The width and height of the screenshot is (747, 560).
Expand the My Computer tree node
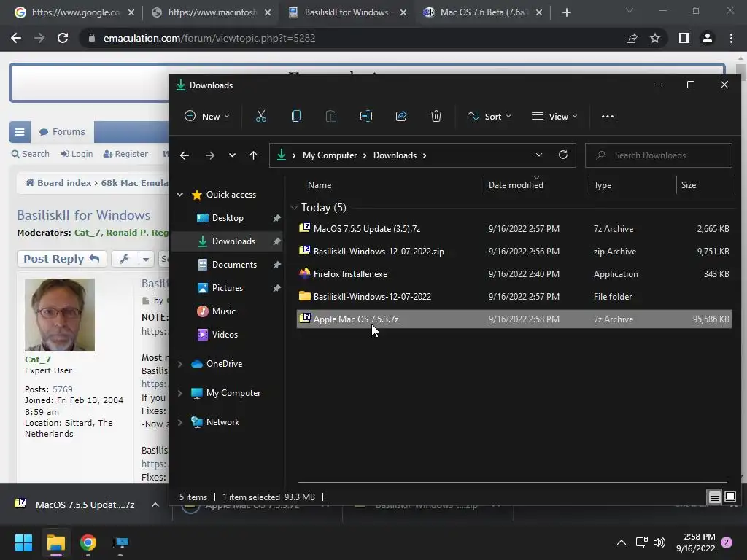180,393
